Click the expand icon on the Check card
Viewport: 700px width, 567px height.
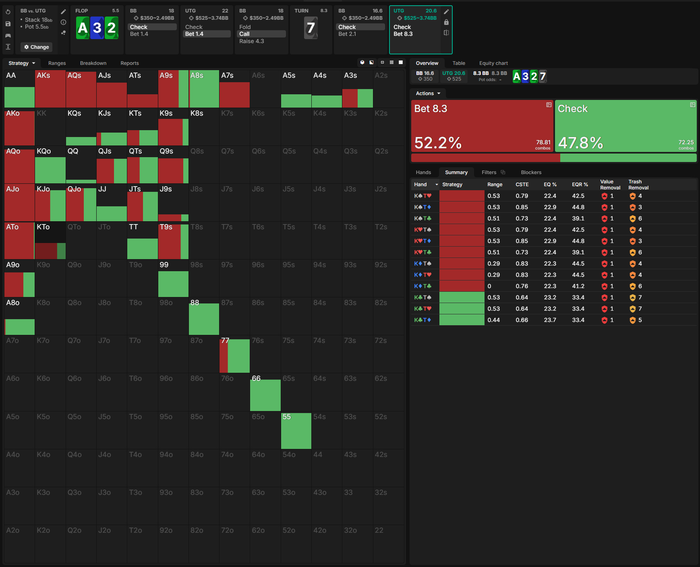pyautogui.click(x=692, y=105)
